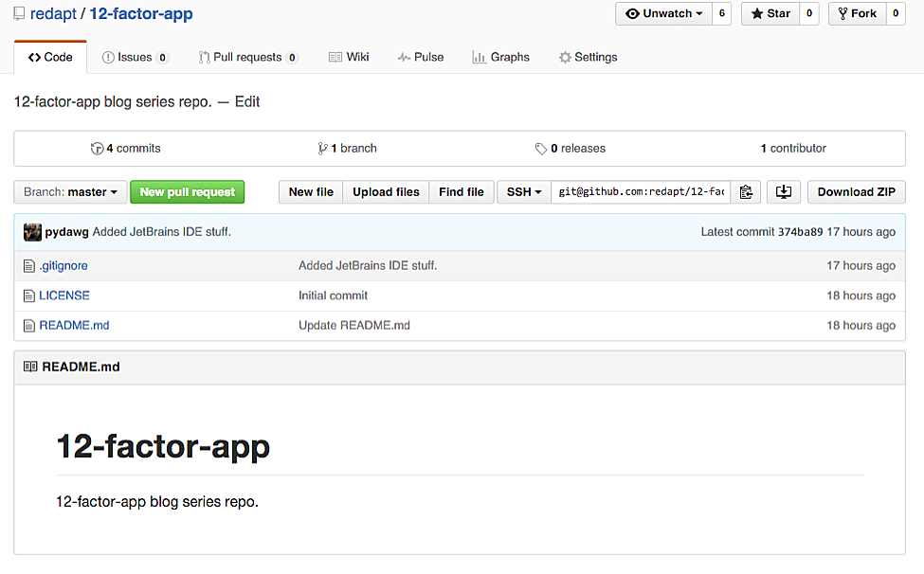Open the Initial commit message
This screenshot has width=924, height=574.
click(333, 296)
